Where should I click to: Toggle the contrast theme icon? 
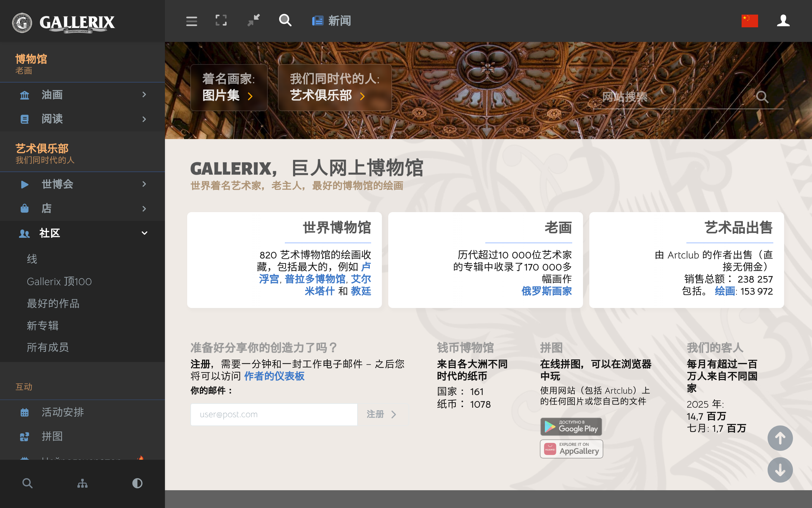coord(137,484)
